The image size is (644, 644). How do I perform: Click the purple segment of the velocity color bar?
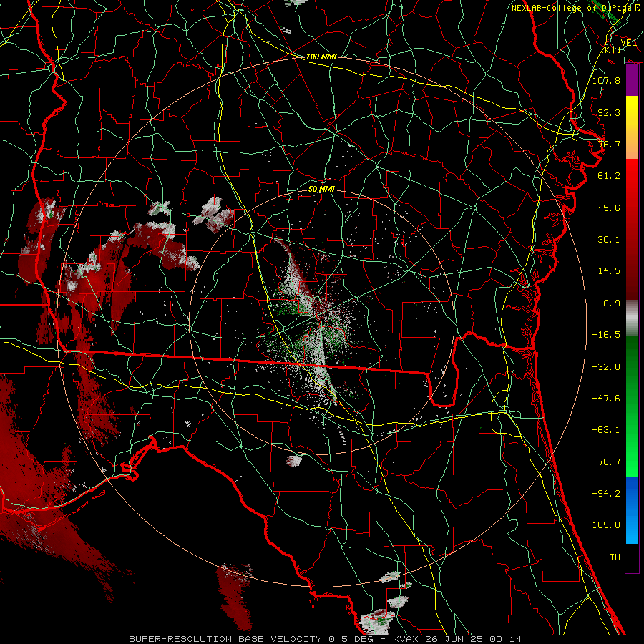(x=632, y=80)
